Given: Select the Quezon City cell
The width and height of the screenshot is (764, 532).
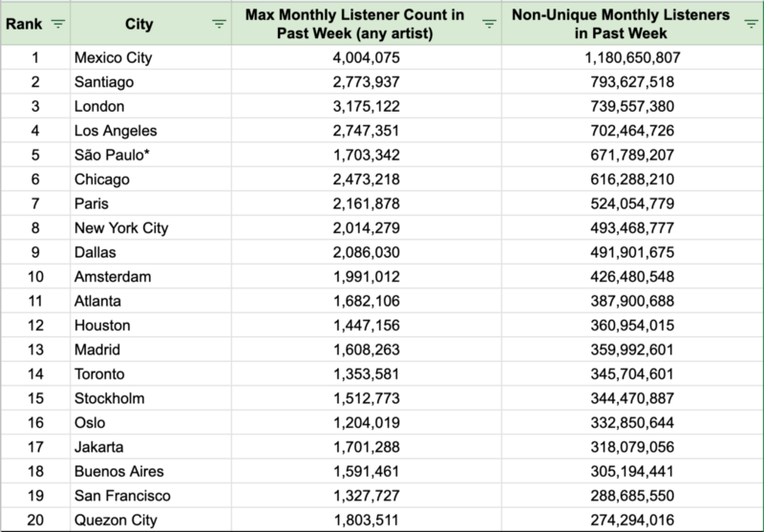Looking at the screenshot, I should [151, 520].
